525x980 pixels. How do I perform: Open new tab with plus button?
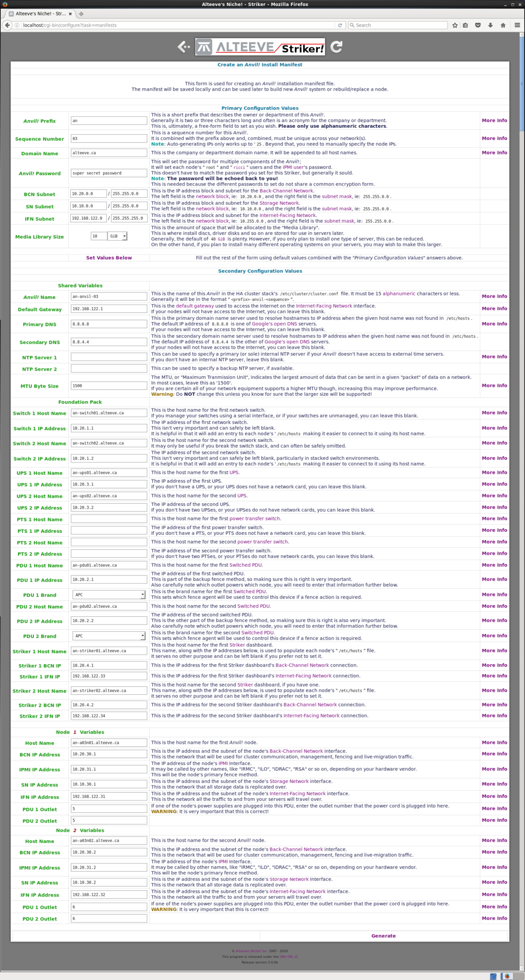coord(81,14)
